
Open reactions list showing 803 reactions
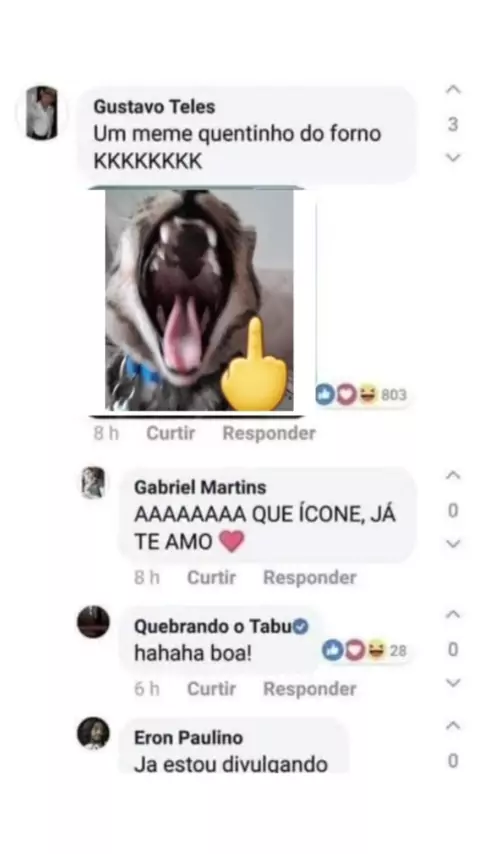[361, 394]
